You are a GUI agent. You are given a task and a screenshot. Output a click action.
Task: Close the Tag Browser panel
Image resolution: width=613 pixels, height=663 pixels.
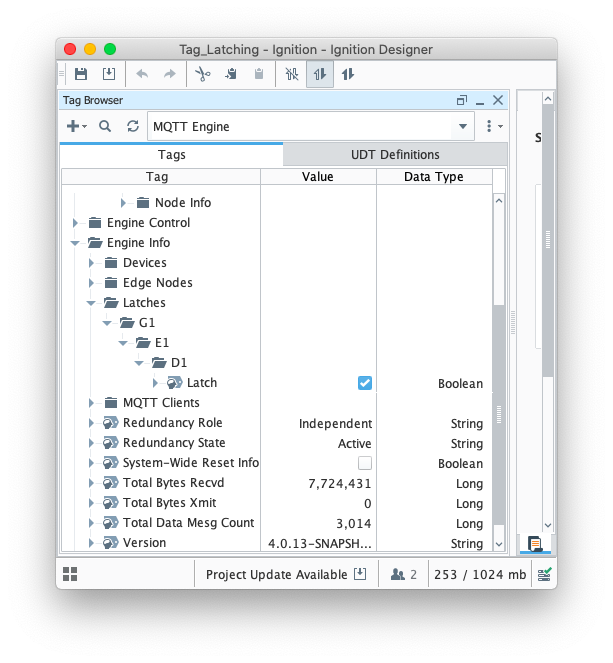point(498,100)
